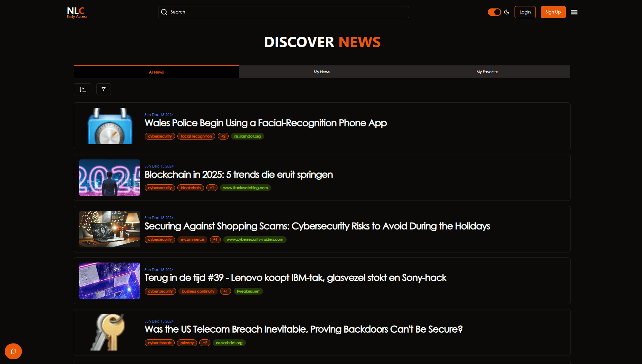The image size is (642, 364).
Task: Open the 2025 neon thumbnail image
Action: point(110,178)
